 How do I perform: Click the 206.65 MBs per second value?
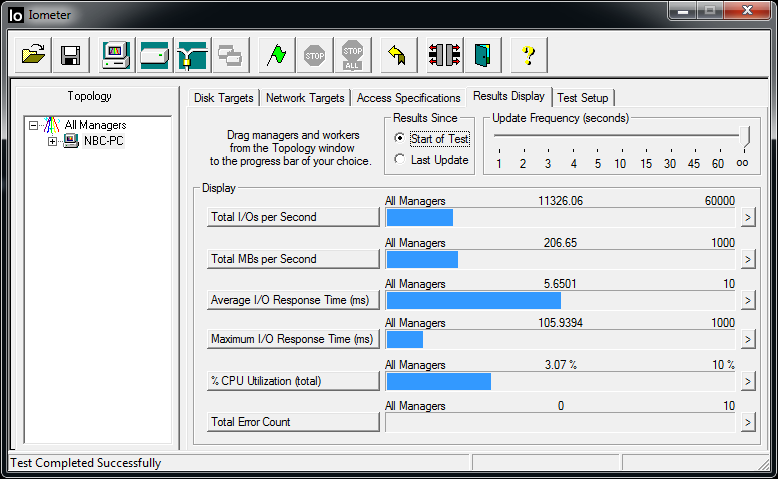click(x=560, y=243)
